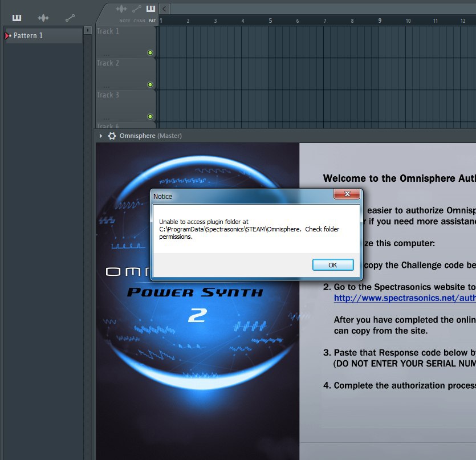This screenshot has width=476, height=460.
Task: Select the PAT tab in the playlist
Action: coord(152,21)
